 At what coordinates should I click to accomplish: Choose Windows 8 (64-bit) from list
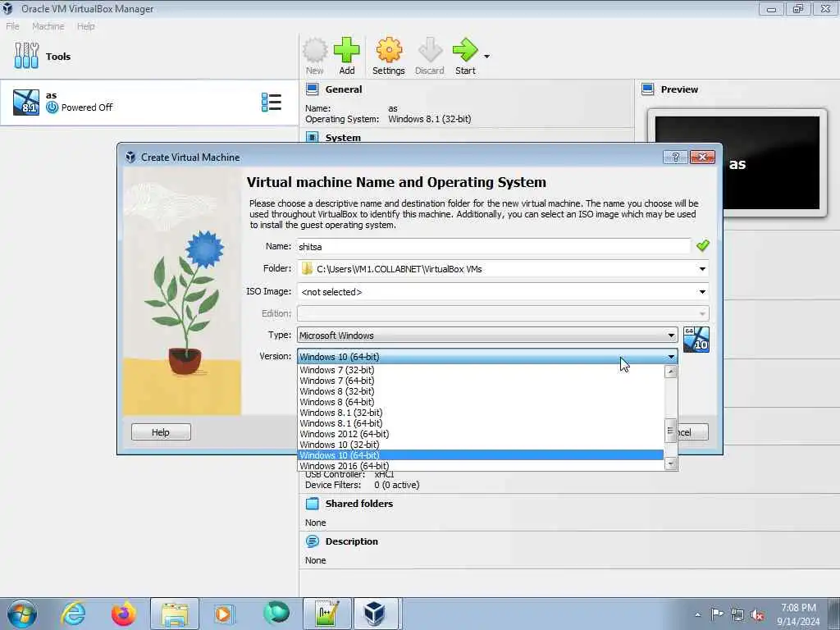[x=481, y=402]
